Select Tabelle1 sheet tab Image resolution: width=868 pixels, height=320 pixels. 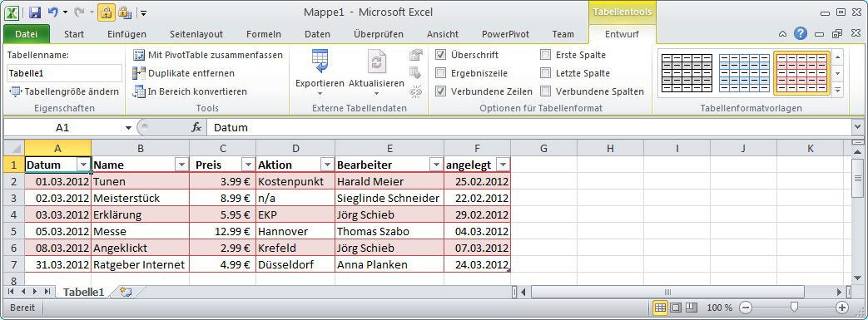(x=83, y=292)
